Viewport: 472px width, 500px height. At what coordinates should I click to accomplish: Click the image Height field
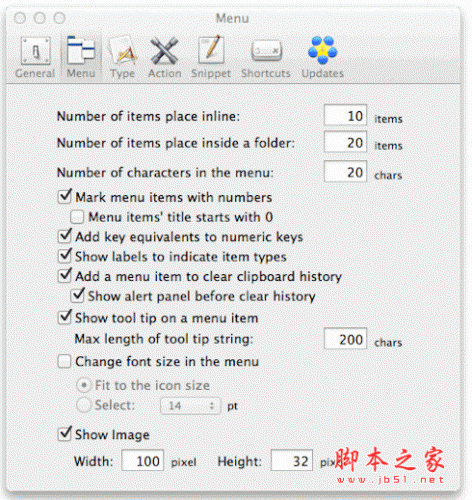click(292, 460)
